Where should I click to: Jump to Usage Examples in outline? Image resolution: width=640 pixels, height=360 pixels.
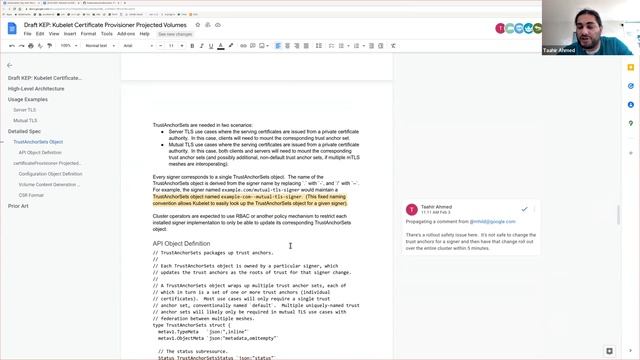tap(28, 99)
